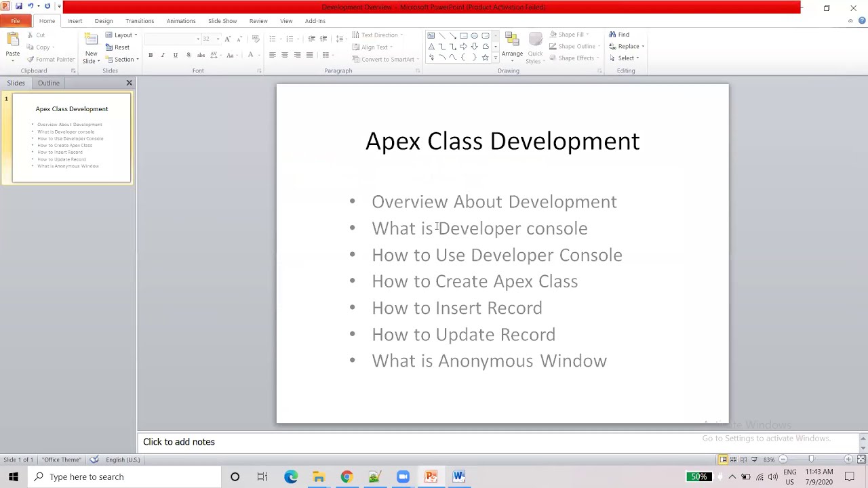Switch to the Outline pane tab
The height and width of the screenshot is (488, 868).
coord(49,83)
